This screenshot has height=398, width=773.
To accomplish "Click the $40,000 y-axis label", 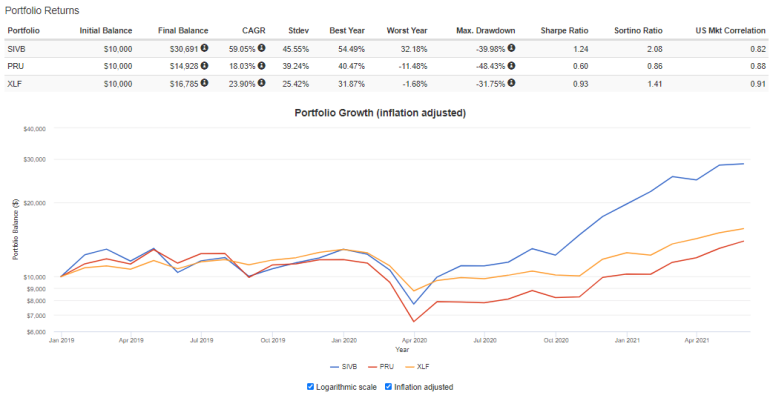I will tap(35, 129).
